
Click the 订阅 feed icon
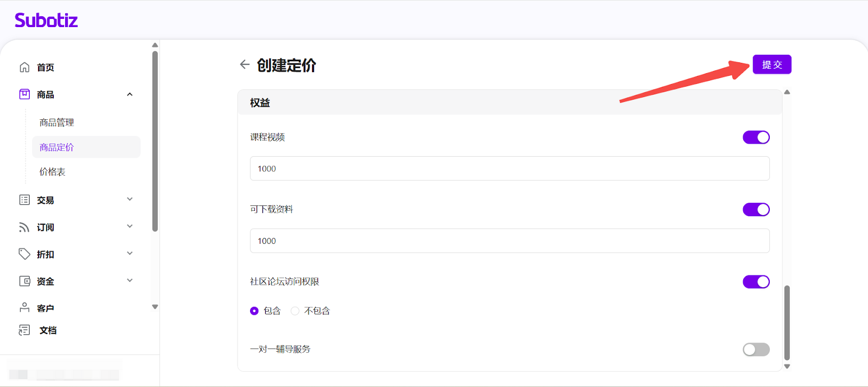point(24,227)
